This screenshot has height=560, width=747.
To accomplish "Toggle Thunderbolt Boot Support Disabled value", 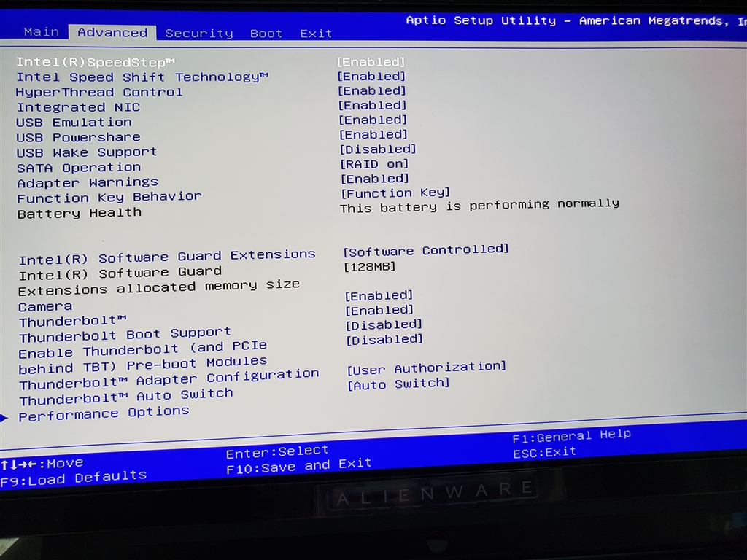I will click(x=384, y=324).
